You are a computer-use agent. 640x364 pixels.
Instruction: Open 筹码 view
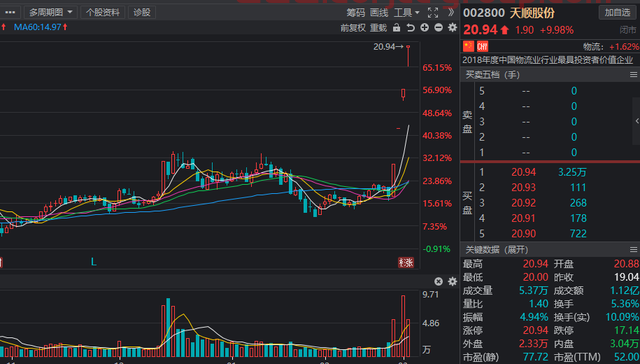(356, 13)
